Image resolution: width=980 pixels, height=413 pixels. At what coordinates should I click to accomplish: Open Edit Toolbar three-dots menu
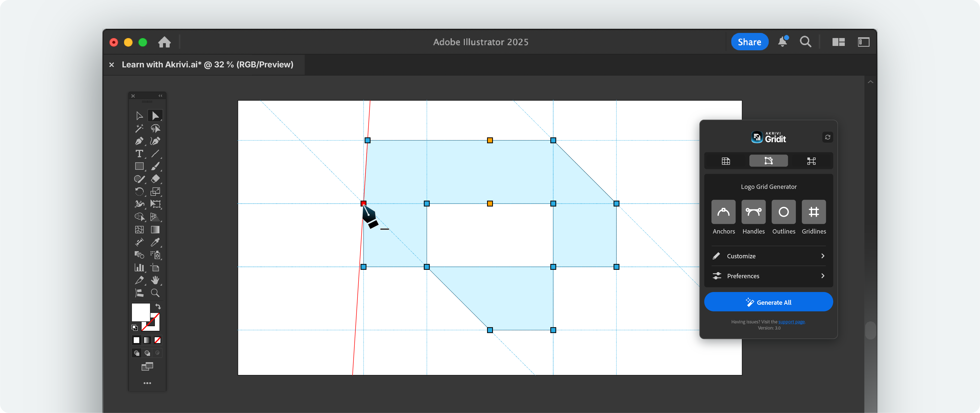pos(147,383)
